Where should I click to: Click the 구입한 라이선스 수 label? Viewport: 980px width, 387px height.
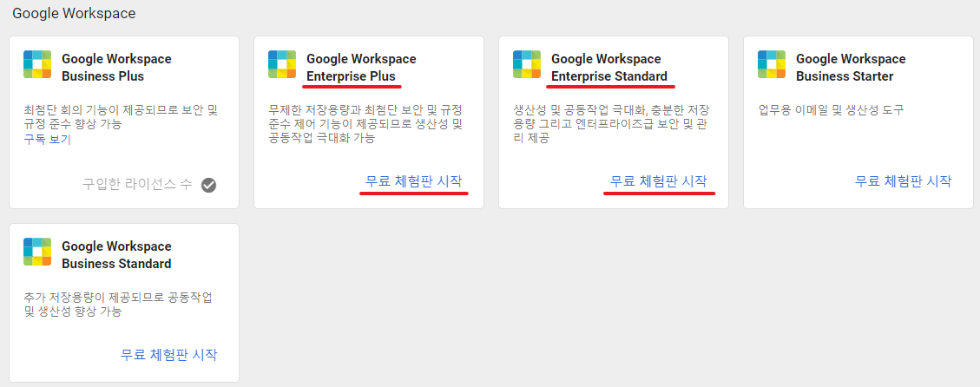[x=137, y=185]
